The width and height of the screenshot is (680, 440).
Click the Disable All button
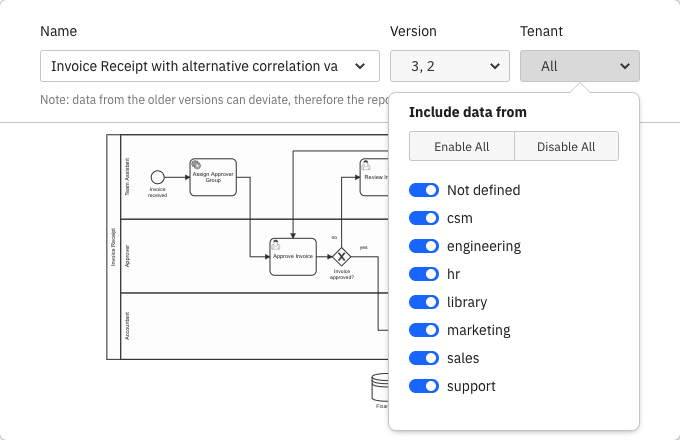[566, 146]
